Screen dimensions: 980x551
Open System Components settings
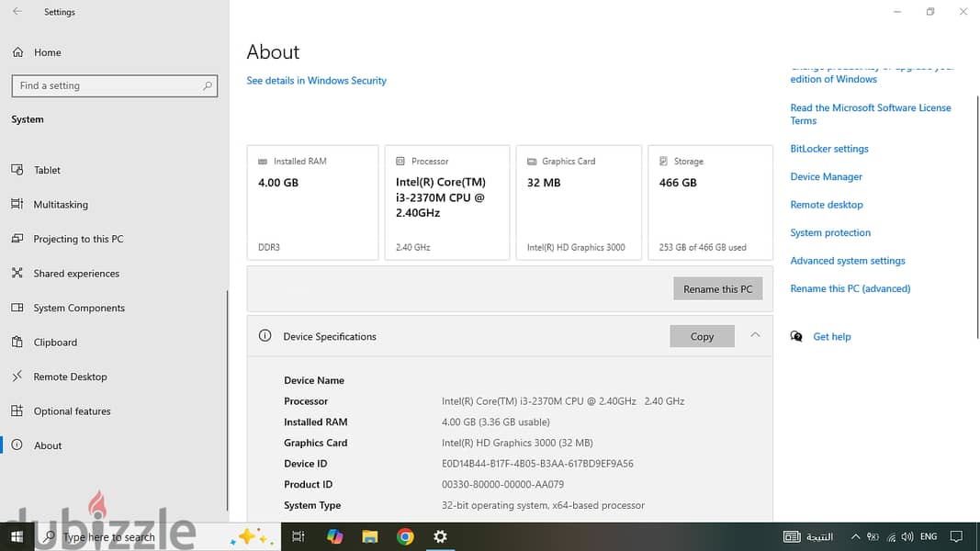[x=79, y=308]
